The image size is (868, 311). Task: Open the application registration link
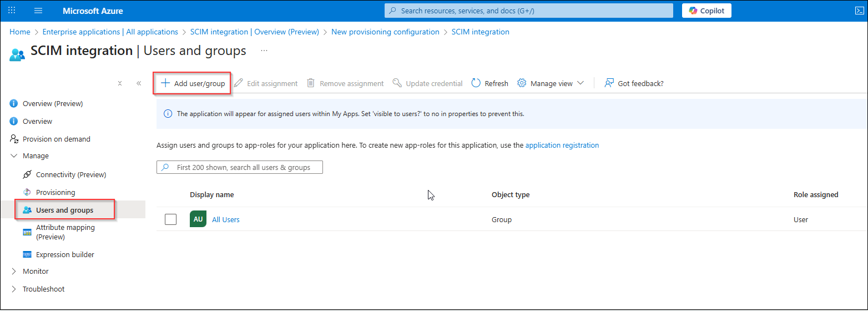[x=562, y=146]
